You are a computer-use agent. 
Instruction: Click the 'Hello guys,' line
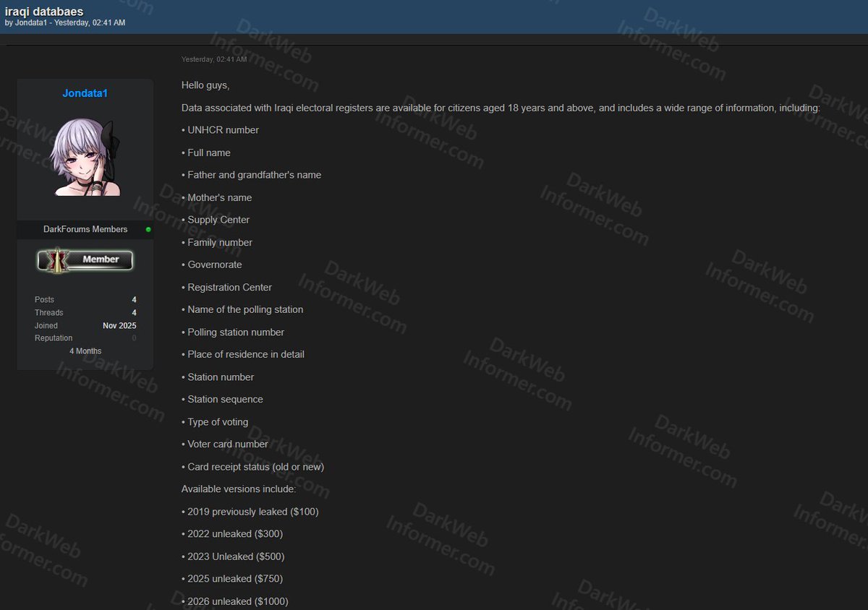pos(205,85)
